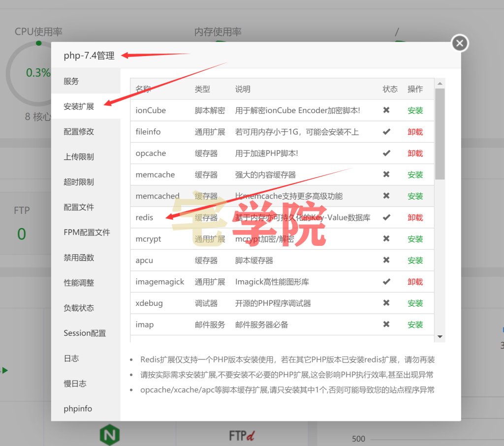
Task: Click the 脚本解密 type cell for ionCube
Action: pyautogui.click(x=210, y=111)
